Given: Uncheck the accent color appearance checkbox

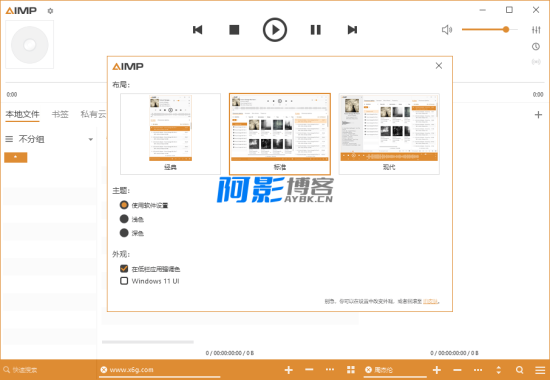Looking at the screenshot, I should [124, 269].
